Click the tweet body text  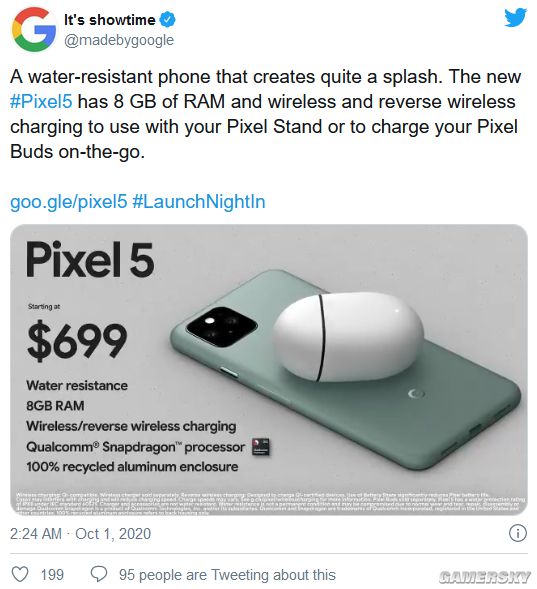pyautogui.click(x=265, y=114)
